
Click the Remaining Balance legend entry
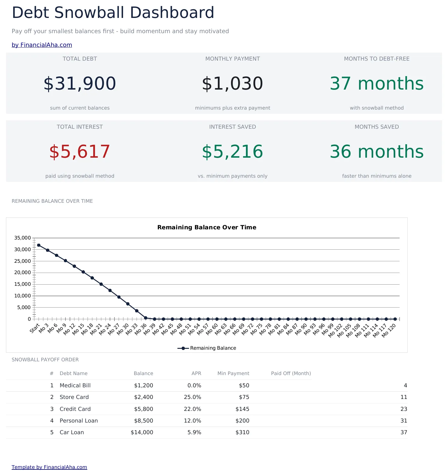click(x=207, y=348)
